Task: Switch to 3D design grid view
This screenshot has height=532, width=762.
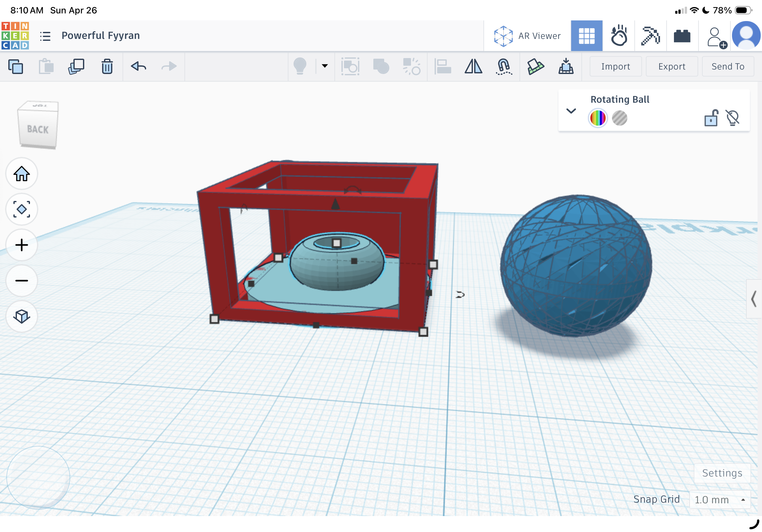Action: (x=586, y=36)
